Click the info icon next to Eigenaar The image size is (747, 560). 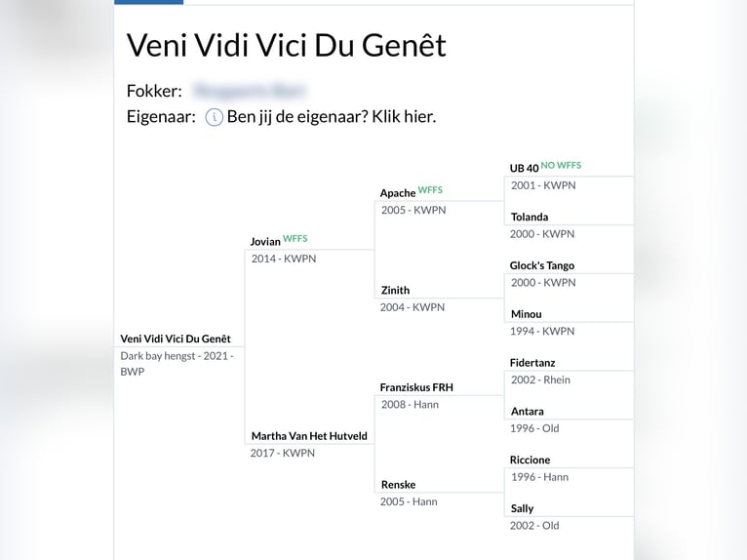click(x=215, y=117)
